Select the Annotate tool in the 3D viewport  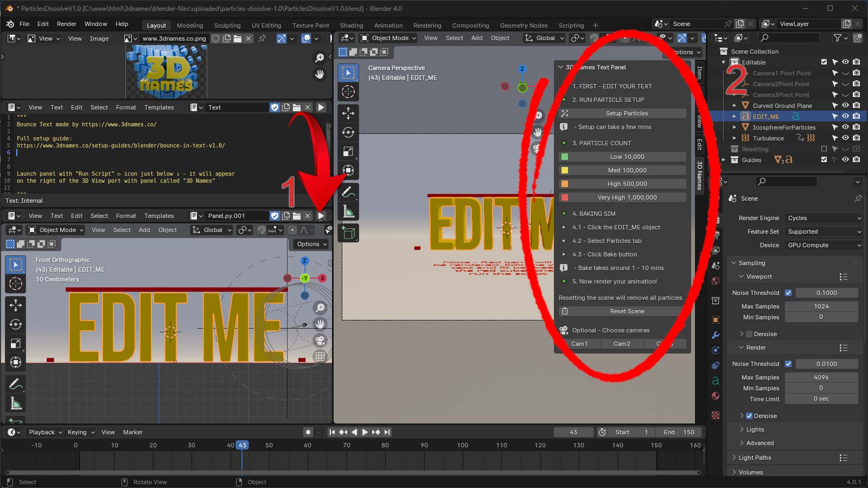click(x=348, y=192)
